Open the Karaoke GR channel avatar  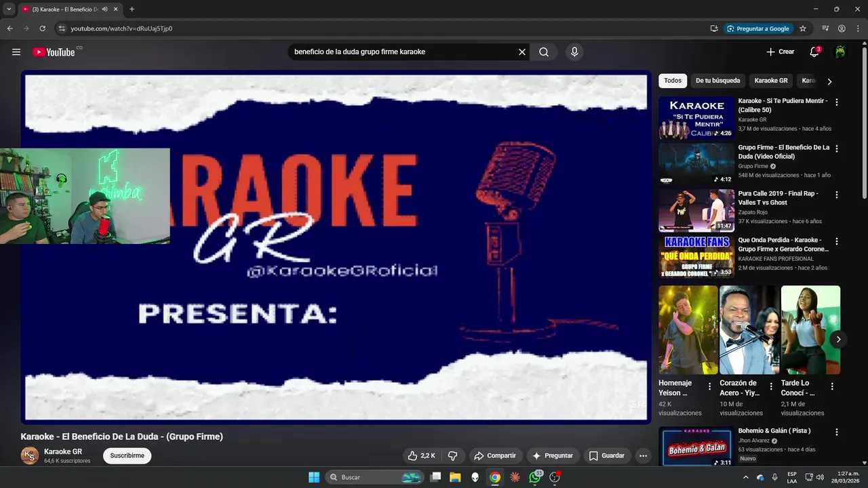click(x=30, y=455)
